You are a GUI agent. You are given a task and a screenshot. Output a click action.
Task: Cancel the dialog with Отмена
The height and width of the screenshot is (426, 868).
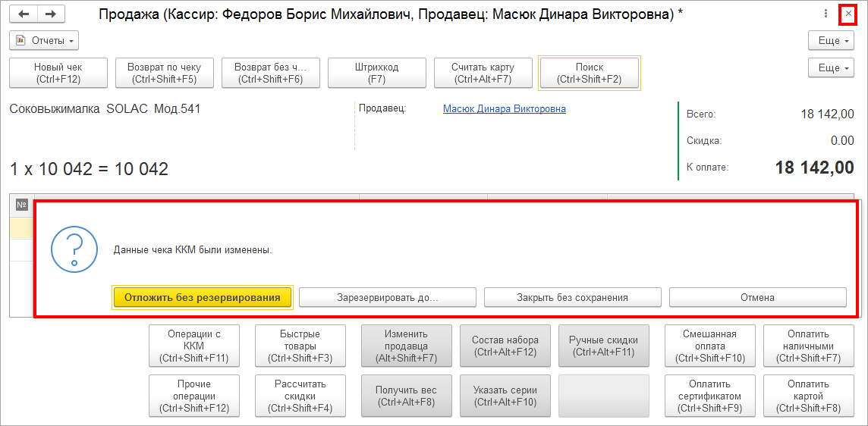pyautogui.click(x=757, y=297)
